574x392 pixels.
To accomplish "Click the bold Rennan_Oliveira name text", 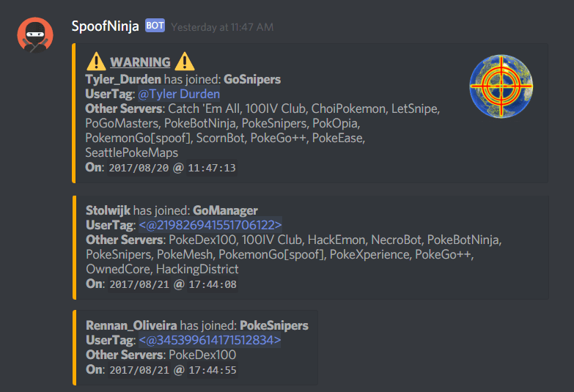I will point(131,325).
